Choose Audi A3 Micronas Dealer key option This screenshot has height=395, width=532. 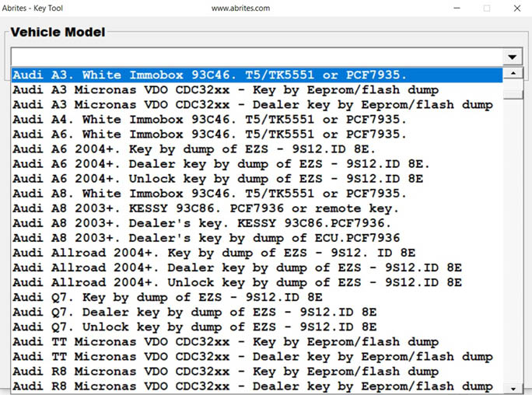(253, 105)
